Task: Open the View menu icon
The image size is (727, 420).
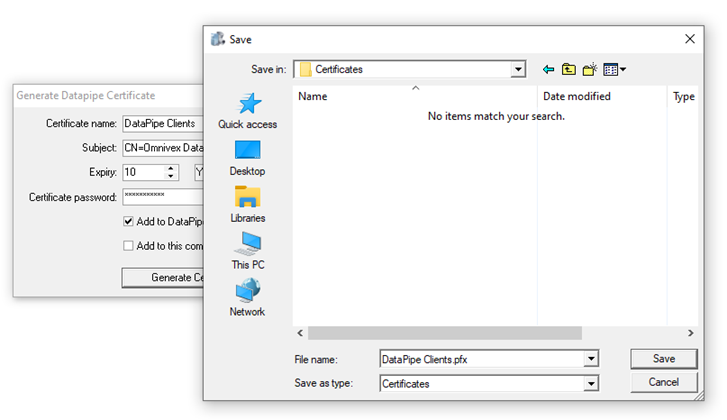Action: [615, 69]
